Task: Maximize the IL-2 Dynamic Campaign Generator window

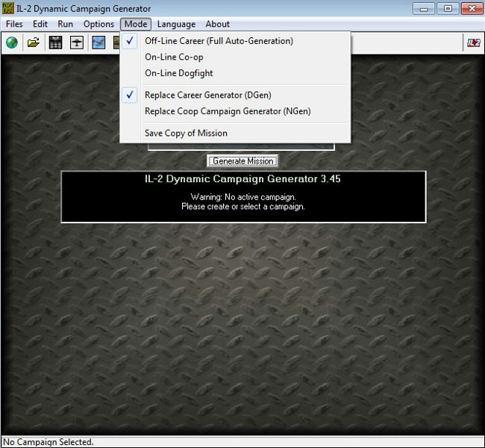Action: coord(448,9)
